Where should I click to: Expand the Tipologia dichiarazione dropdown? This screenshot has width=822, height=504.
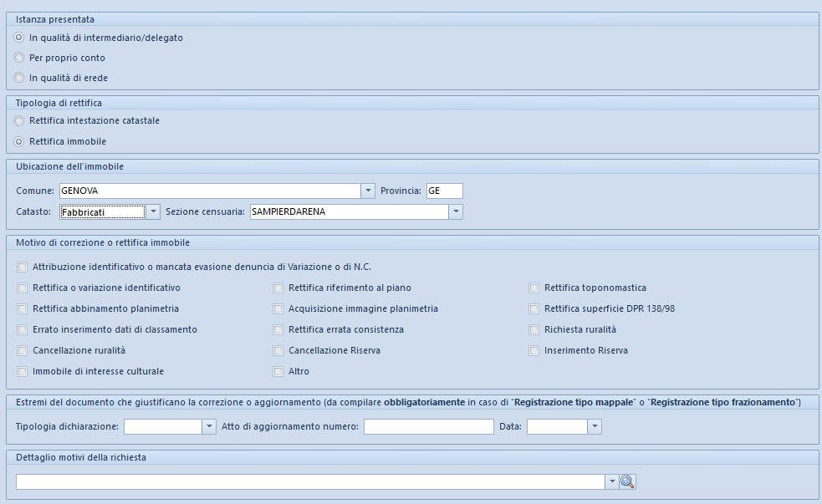pos(209,427)
